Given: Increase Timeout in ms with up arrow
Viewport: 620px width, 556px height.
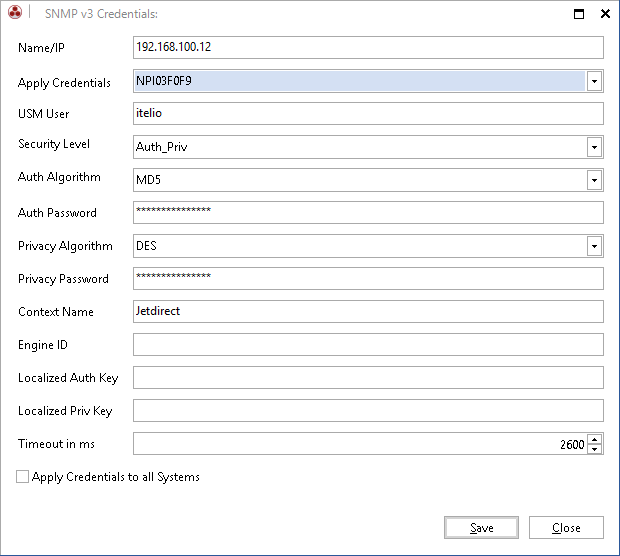Looking at the screenshot, I should point(595,439).
